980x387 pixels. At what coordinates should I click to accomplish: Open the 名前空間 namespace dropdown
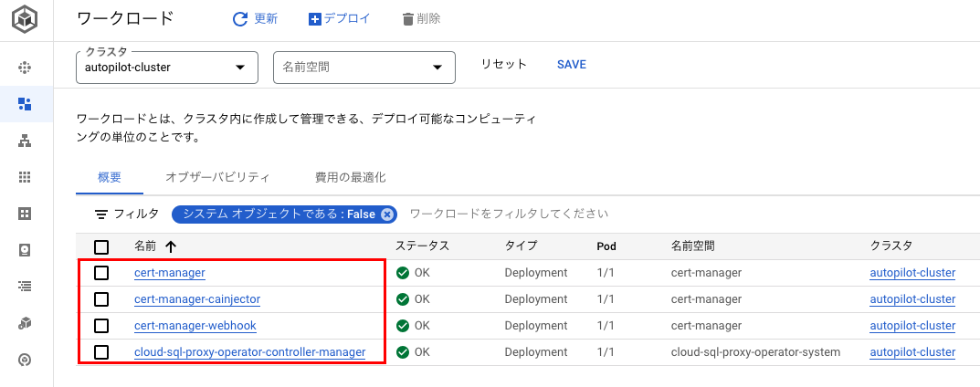click(x=364, y=68)
